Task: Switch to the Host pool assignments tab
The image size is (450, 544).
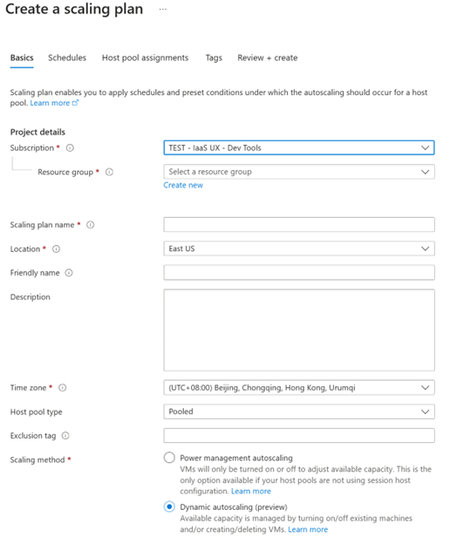Action: 145,58
